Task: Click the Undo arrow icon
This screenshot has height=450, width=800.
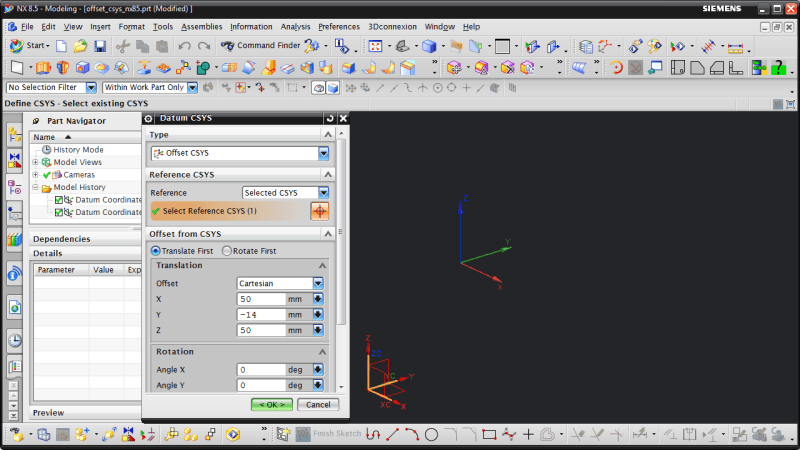Action: 184,46
